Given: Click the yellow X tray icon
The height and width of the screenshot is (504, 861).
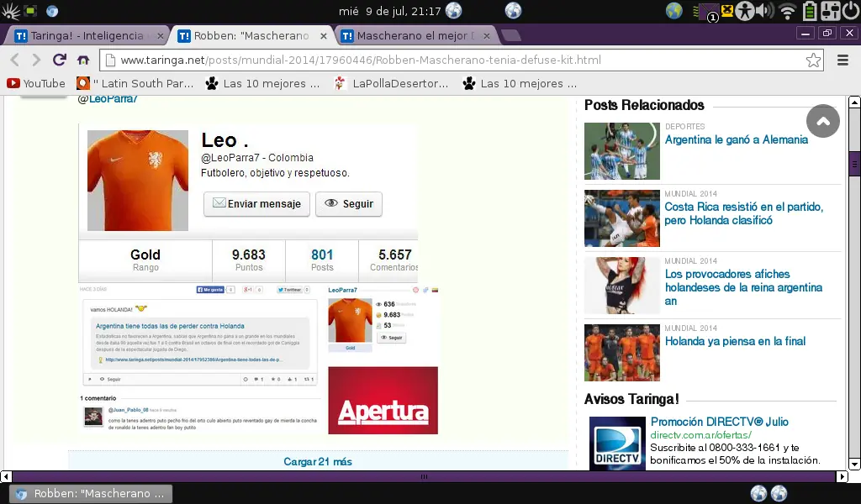Looking at the screenshot, I should click(x=727, y=10).
